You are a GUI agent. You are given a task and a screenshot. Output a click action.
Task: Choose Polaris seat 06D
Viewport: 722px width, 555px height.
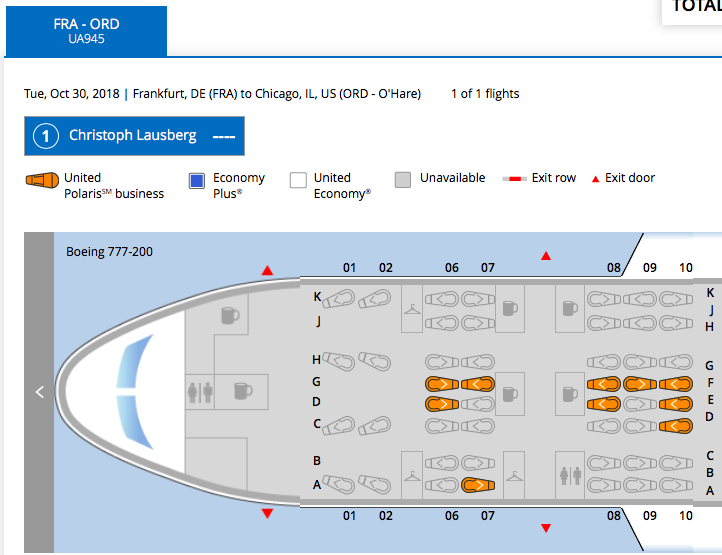click(x=441, y=404)
